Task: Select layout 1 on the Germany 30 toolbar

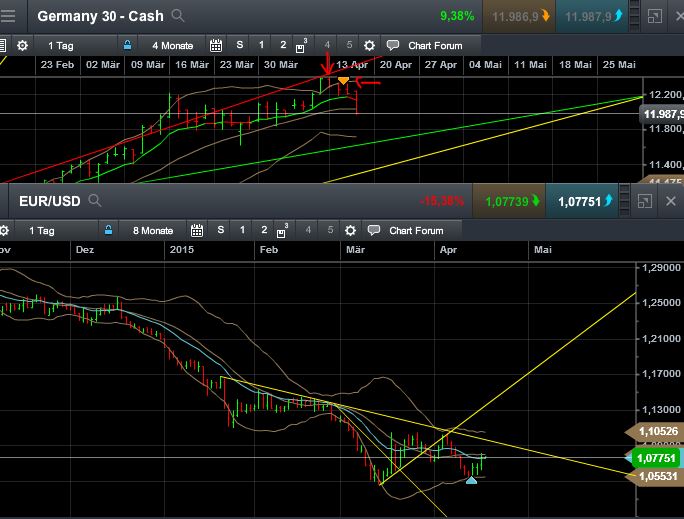Action: click(261, 45)
